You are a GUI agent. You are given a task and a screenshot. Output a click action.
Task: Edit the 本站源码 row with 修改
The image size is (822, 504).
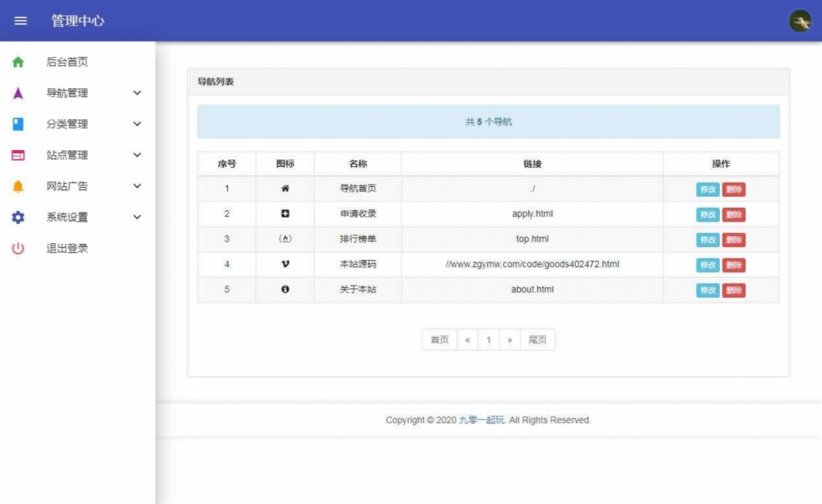708,265
